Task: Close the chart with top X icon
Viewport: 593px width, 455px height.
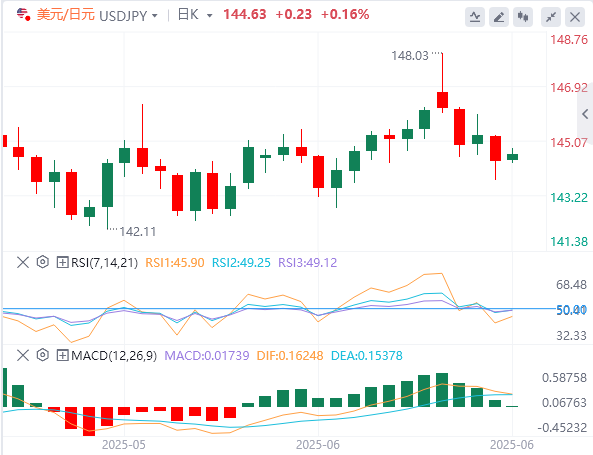Action: (x=575, y=17)
